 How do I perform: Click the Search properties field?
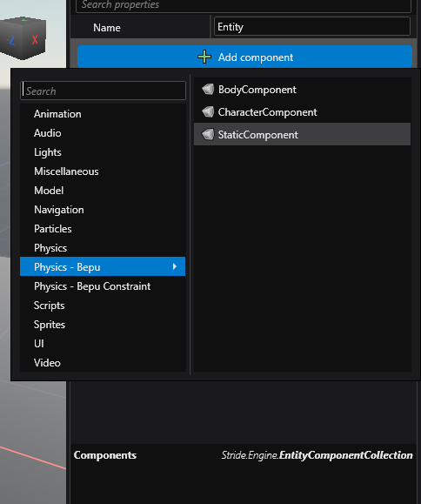click(244, 5)
